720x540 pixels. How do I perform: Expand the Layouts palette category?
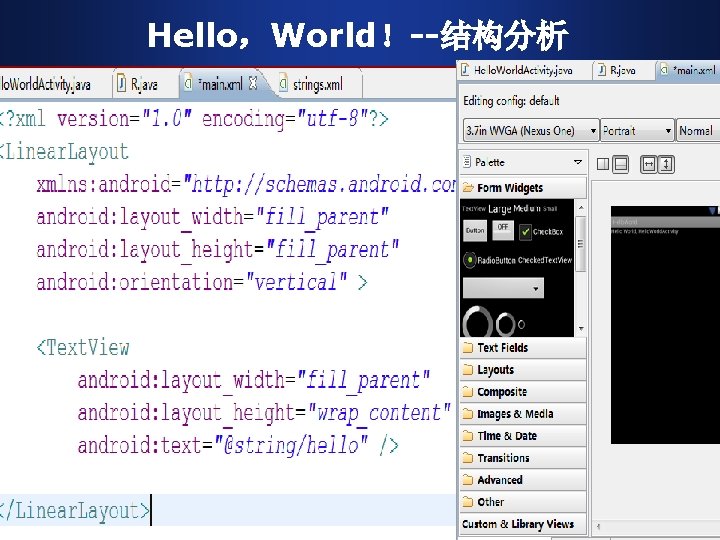(523, 370)
